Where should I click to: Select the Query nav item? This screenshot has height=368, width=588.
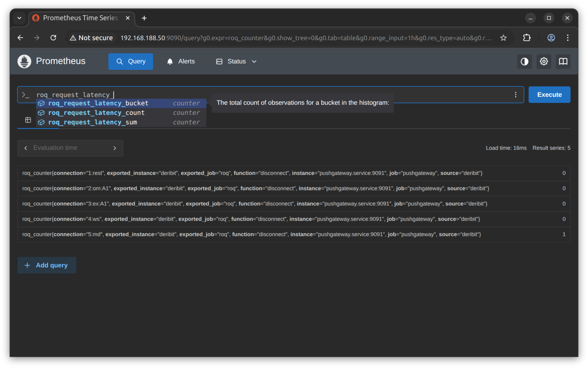click(x=131, y=62)
